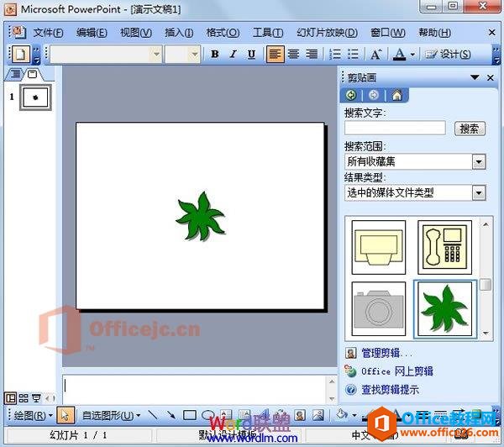The height and width of the screenshot is (447, 504).
Task: Open the font color dropdown arrow
Action: [412, 55]
